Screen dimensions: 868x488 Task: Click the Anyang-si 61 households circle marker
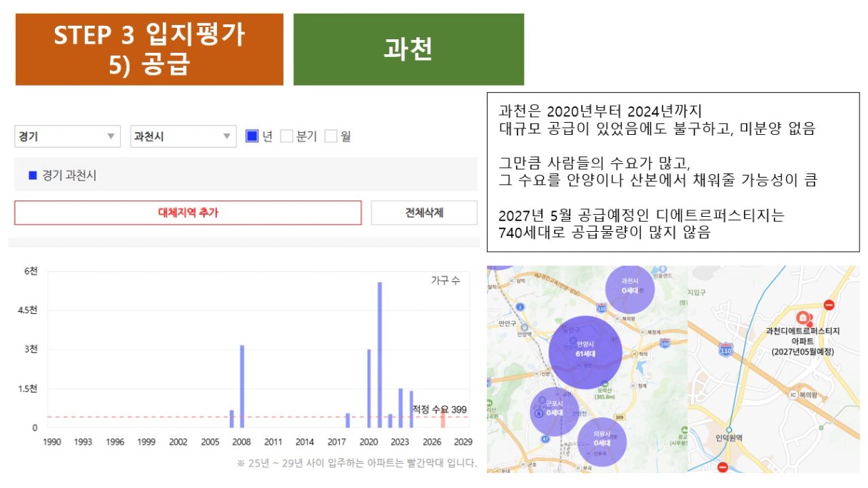point(585,350)
